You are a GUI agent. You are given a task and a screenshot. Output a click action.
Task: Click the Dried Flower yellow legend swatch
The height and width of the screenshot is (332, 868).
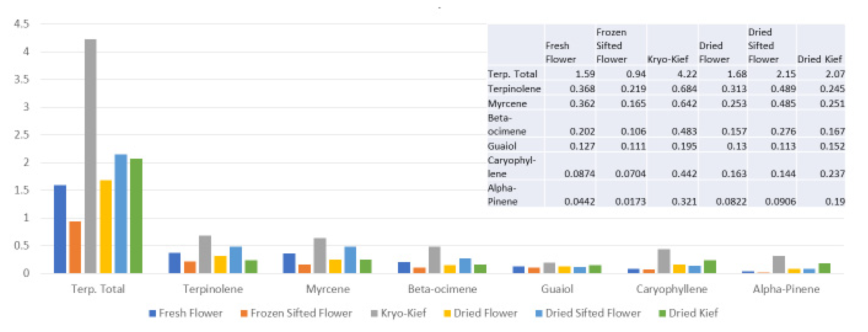[447, 313]
